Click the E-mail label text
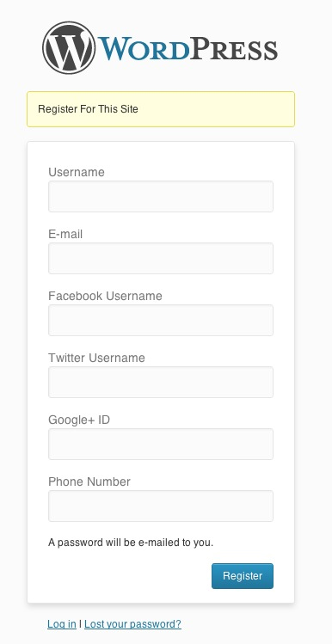This screenshot has width=332, height=644. pyautogui.click(x=65, y=234)
